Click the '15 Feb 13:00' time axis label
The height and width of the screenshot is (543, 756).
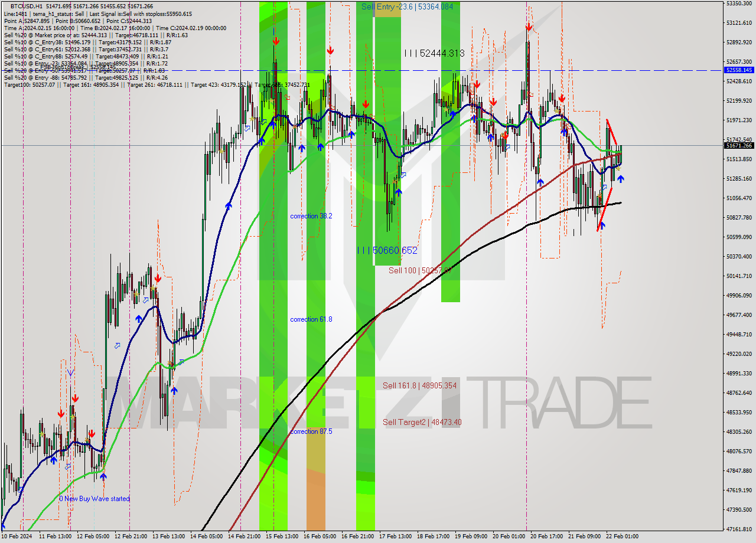click(x=282, y=537)
